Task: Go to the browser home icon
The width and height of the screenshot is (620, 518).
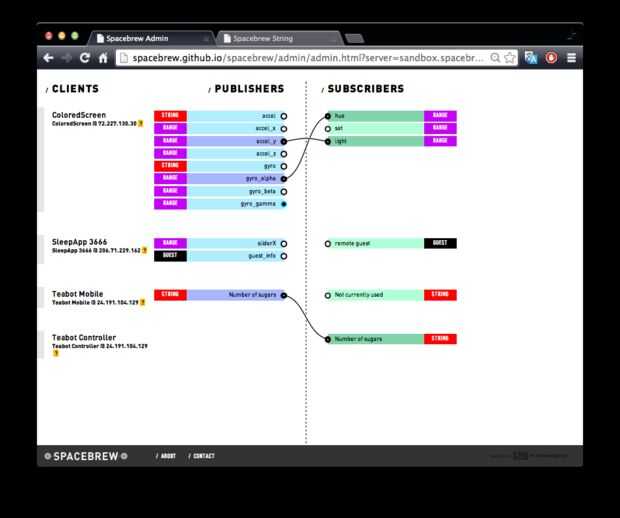Action: pos(103,58)
